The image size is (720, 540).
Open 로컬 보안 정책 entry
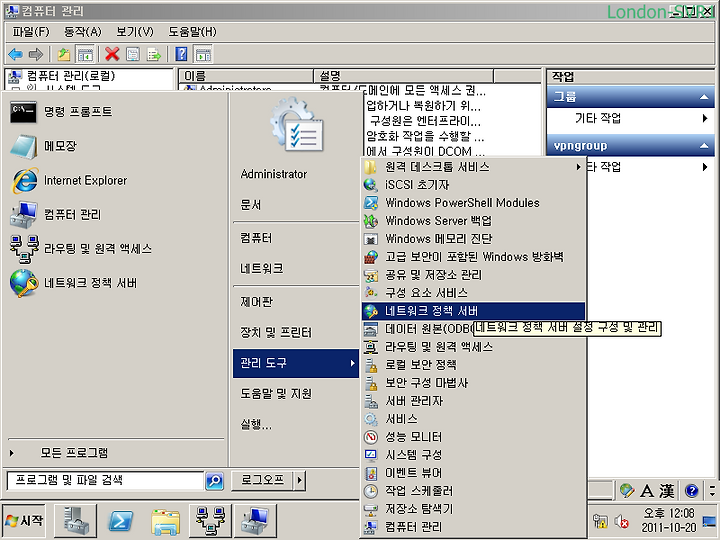[x=473, y=365]
